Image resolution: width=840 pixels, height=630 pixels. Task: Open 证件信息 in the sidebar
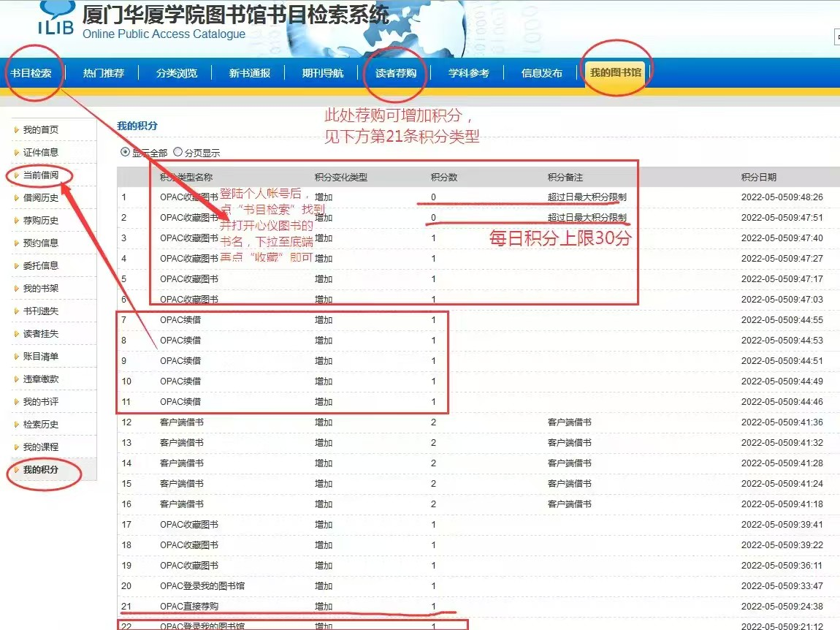41,152
